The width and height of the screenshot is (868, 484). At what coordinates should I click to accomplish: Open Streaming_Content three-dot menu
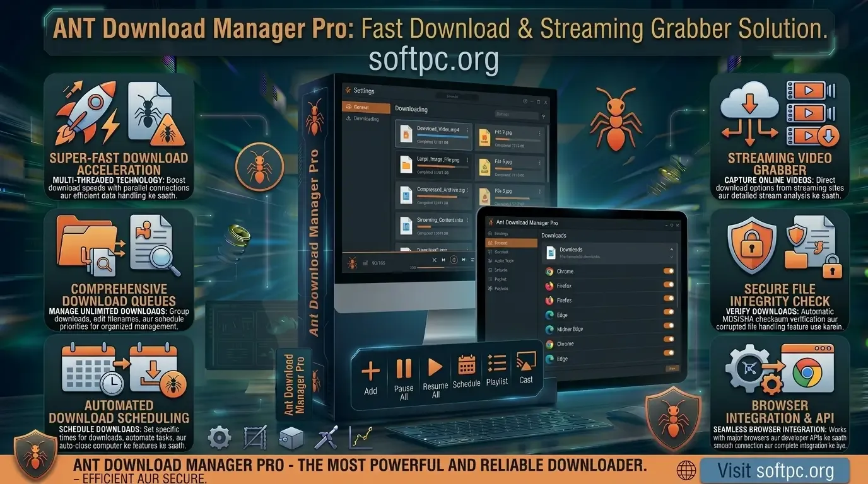point(467,221)
